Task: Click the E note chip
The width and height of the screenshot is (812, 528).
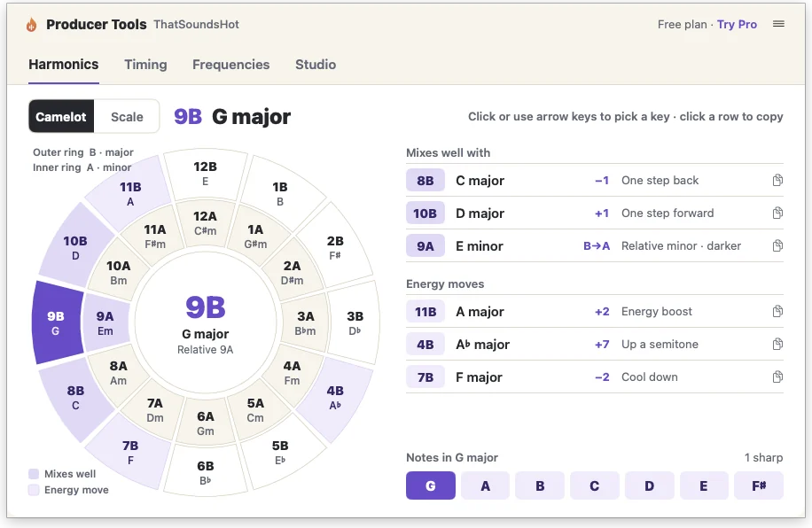Action: pyautogui.click(x=704, y=485)
